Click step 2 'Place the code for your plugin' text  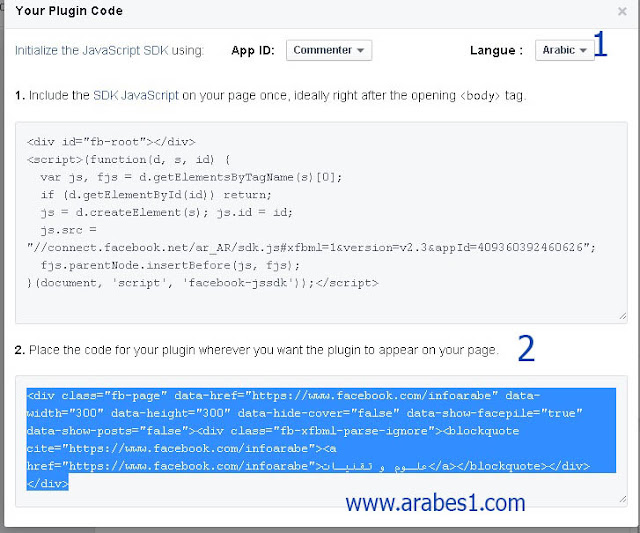tap(257, 350)
